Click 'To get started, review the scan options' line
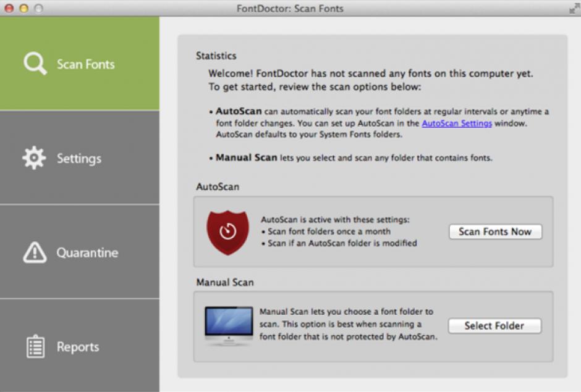The height and width of the screenshot is (392, 581). 315,87
